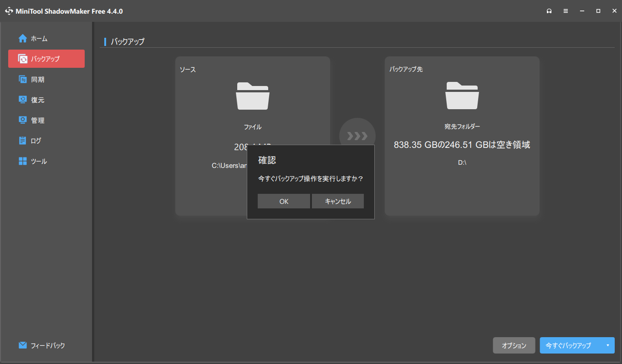
Task: Click the headphone support icon in title bar
Action: 549,11
